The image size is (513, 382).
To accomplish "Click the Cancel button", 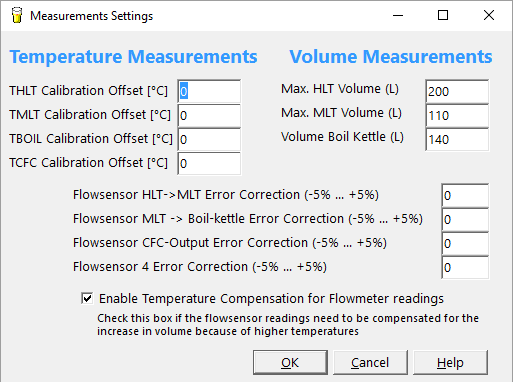I will pos(370,362).
